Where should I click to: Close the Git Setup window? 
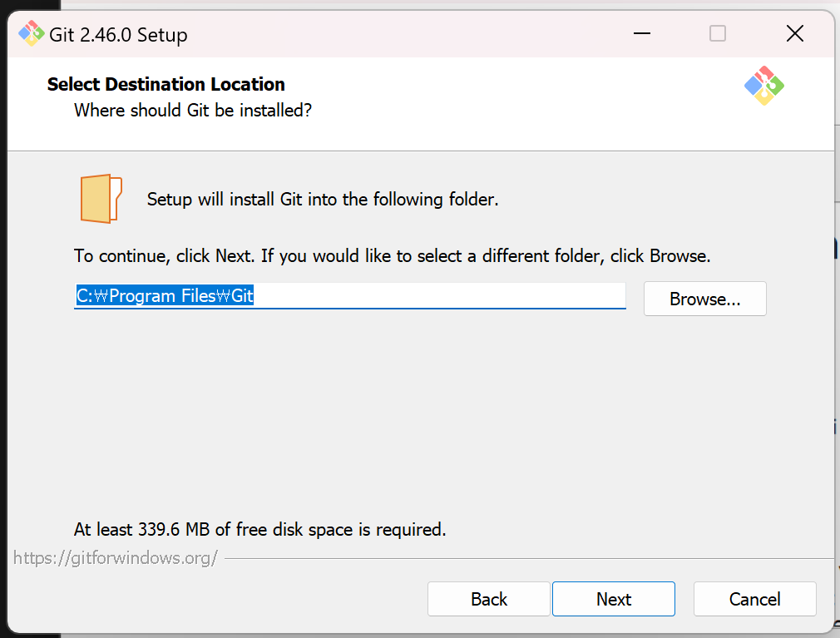click(795, 34)
